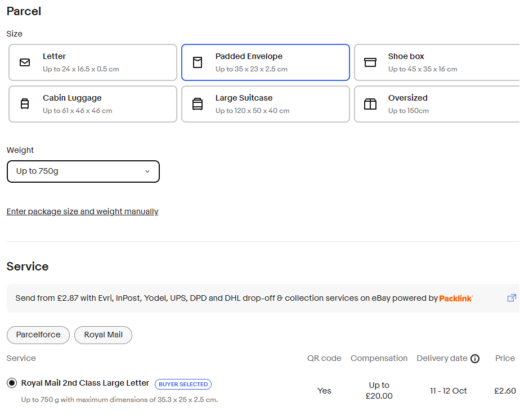Click the Delivery date info icon
Viewport: 520px width, 420px height.
pos(475,358)
